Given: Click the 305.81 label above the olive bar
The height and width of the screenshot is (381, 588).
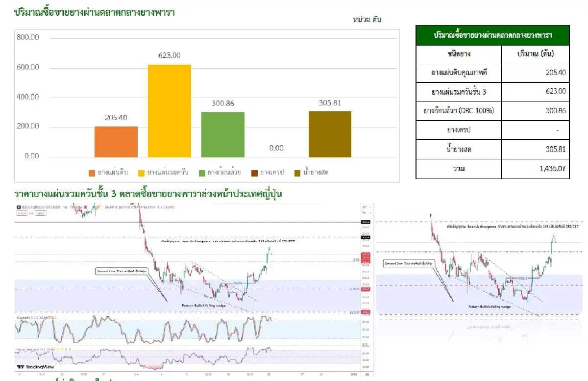Looking at the screenshot, I should (x=330, y=102).
